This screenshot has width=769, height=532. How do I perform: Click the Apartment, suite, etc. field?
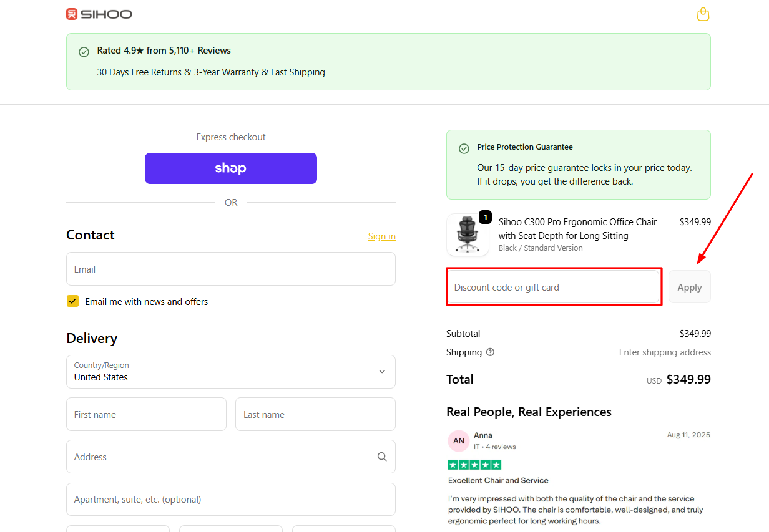point(231,499)
